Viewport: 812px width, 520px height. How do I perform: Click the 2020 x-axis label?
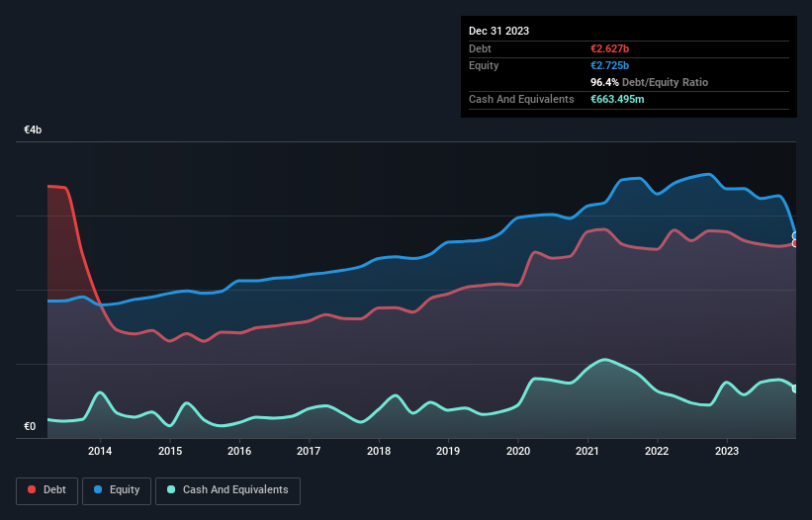pos(518,451)
